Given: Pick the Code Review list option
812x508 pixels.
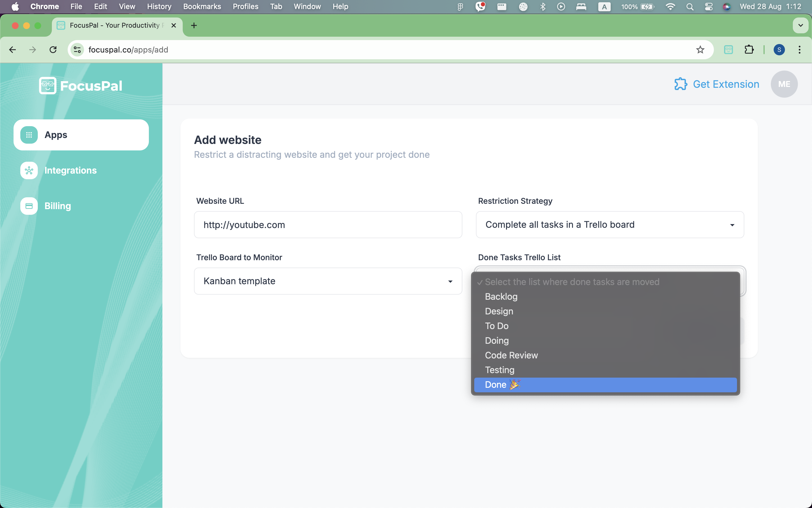Looking at the screenshot, I should (x=605, y=355).
